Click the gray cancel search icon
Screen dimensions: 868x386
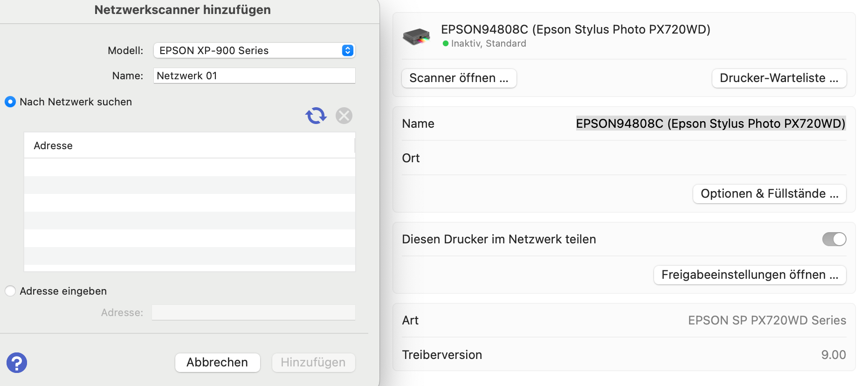pyautogui.click(x=344, y=116)
